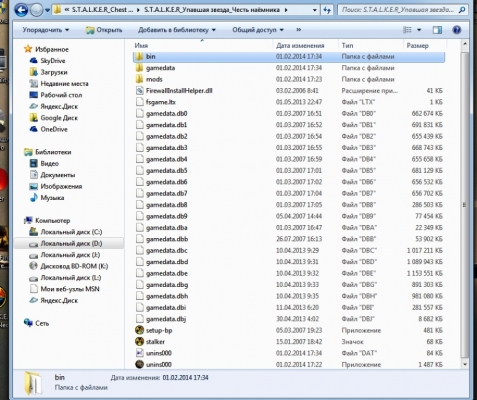Select unins000 DAT file

pyautogui.click(x=289, y=353)
